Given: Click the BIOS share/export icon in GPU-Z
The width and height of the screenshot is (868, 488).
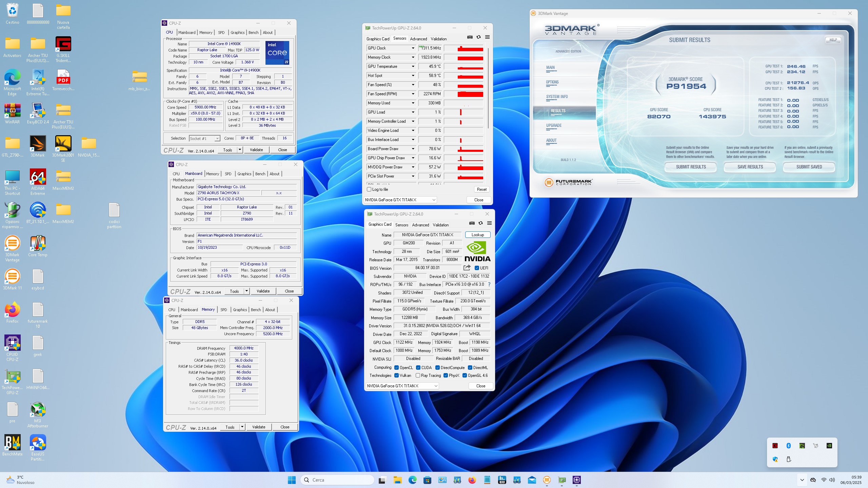Looking at the screenshot, I should point(467,268).
